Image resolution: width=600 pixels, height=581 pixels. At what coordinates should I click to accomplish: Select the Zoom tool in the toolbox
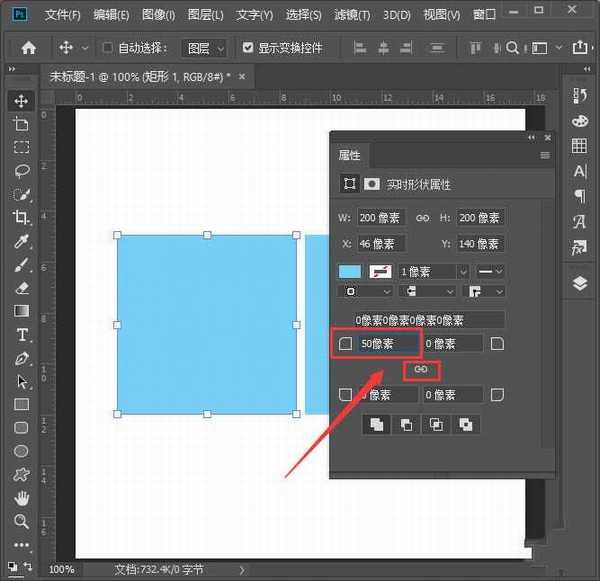pos(21,521)
